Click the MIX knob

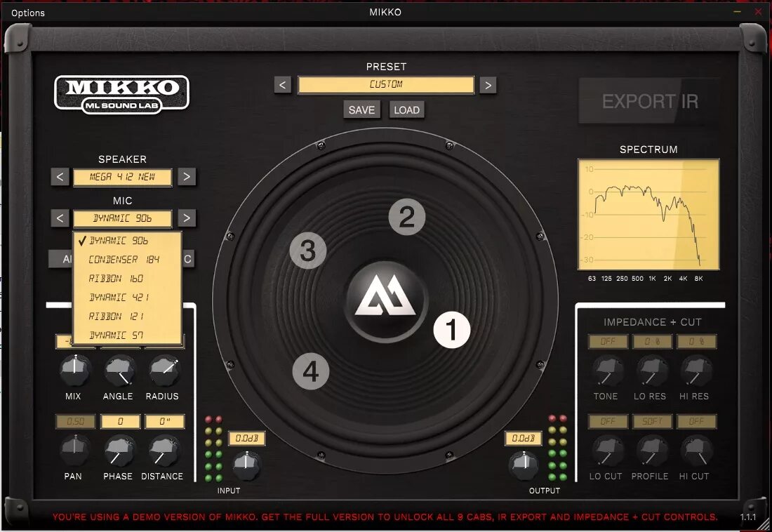(75, 371)
